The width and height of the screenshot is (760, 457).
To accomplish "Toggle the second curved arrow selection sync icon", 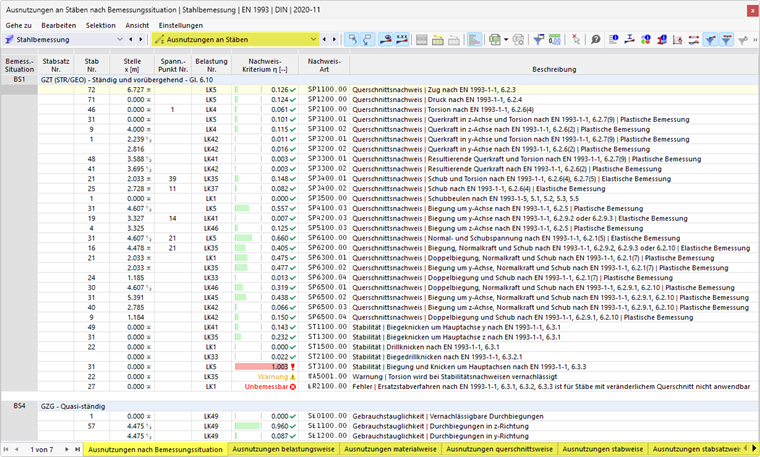I will point(368,40).
